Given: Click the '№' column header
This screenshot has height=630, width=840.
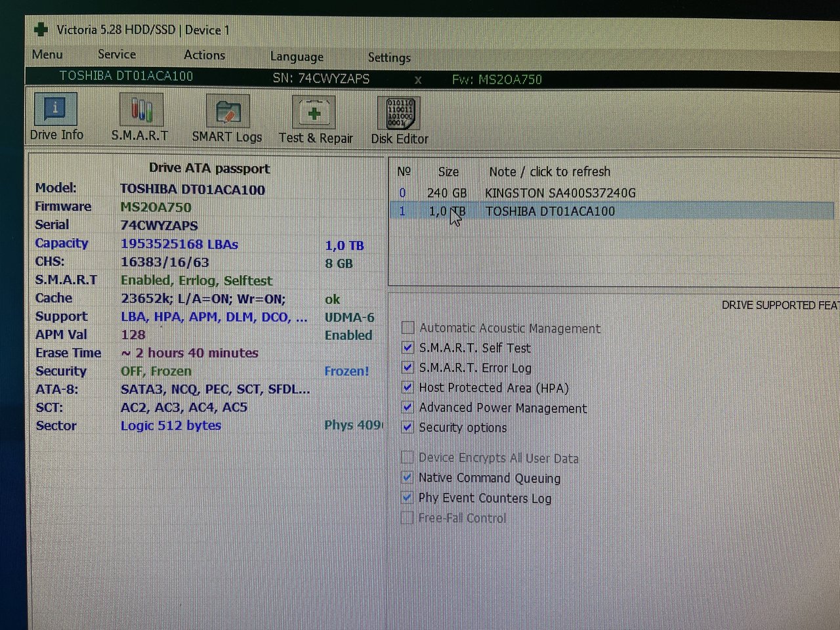Looking at the screenshot, I should coord(404,171).
